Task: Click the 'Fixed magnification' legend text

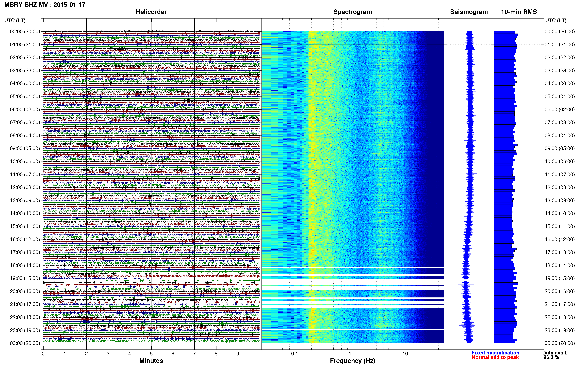Action: tap(495, 353)
